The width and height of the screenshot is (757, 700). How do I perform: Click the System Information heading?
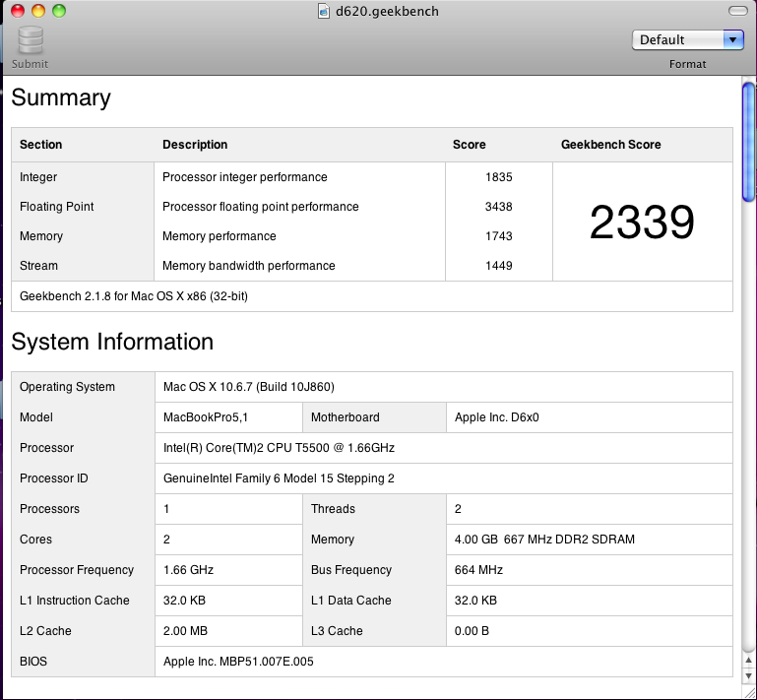(x=112, y=342)
